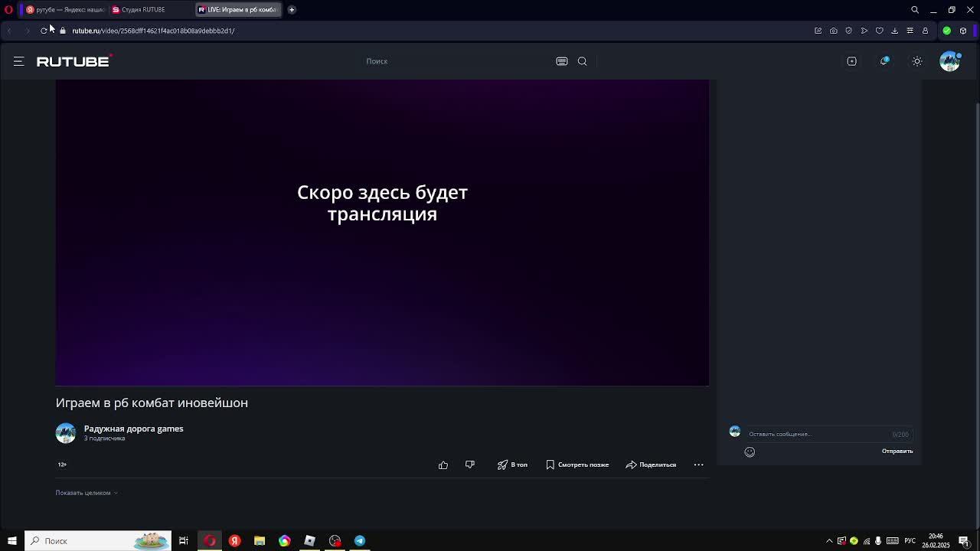Open the emoji picker in chat

(750, 452)
